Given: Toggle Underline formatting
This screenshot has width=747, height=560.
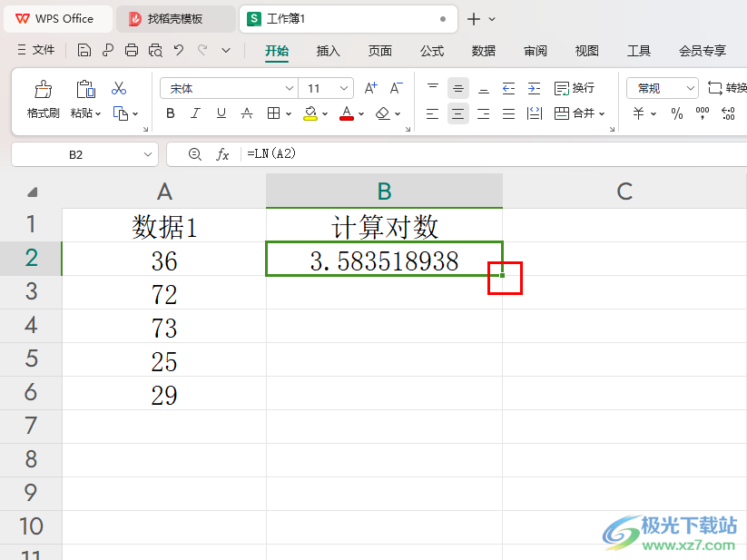Looking at the screenshot, I should pyautogui.click(x=221, y=113).
